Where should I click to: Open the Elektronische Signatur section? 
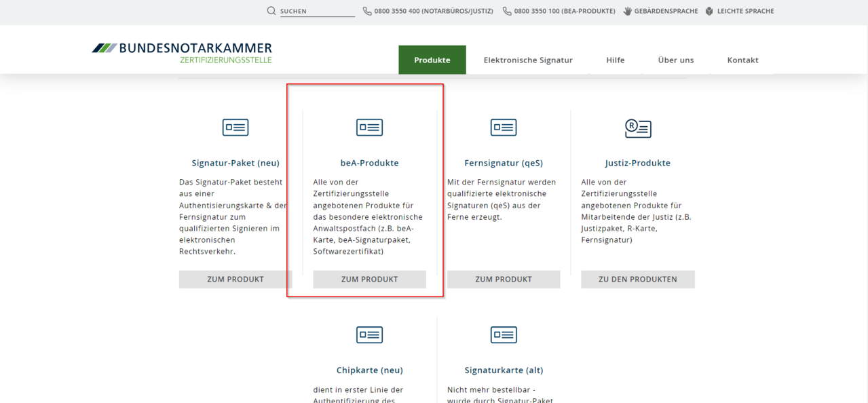(x=528, y=60)
